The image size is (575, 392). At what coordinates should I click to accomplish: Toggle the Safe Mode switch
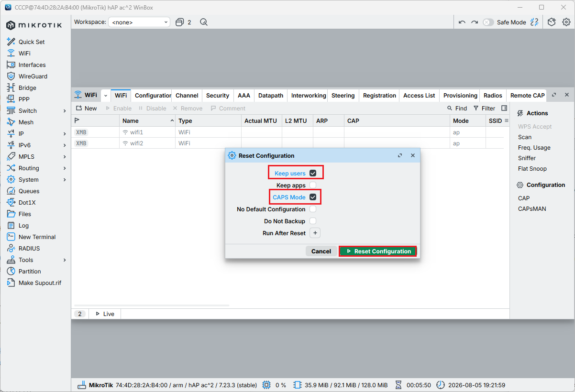click(488, 22)
